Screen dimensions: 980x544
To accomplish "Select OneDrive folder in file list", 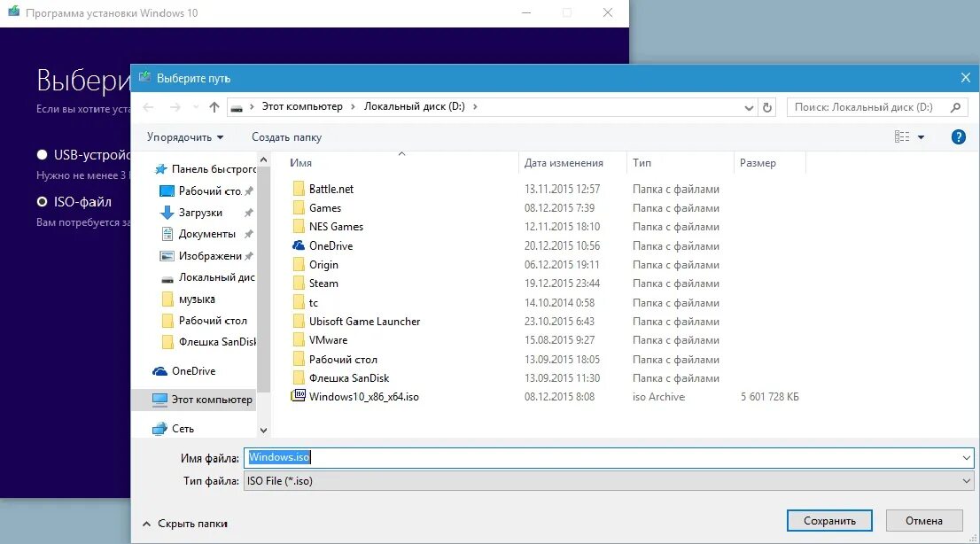I will pos(331,245).
